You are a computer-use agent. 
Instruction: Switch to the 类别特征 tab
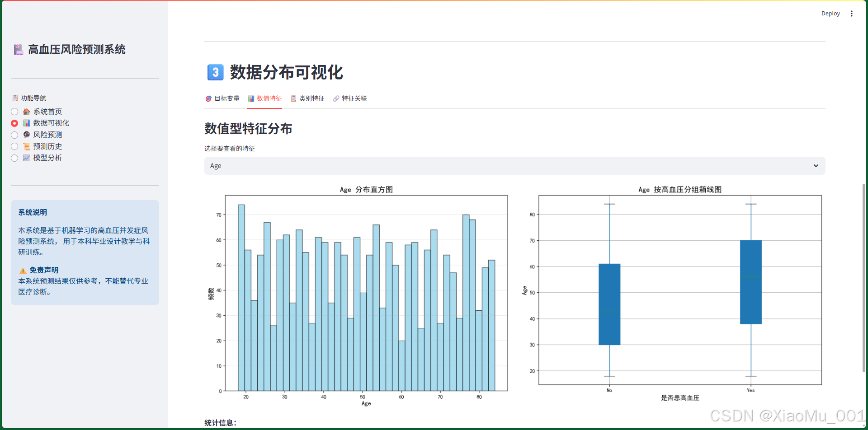point(307,98)
